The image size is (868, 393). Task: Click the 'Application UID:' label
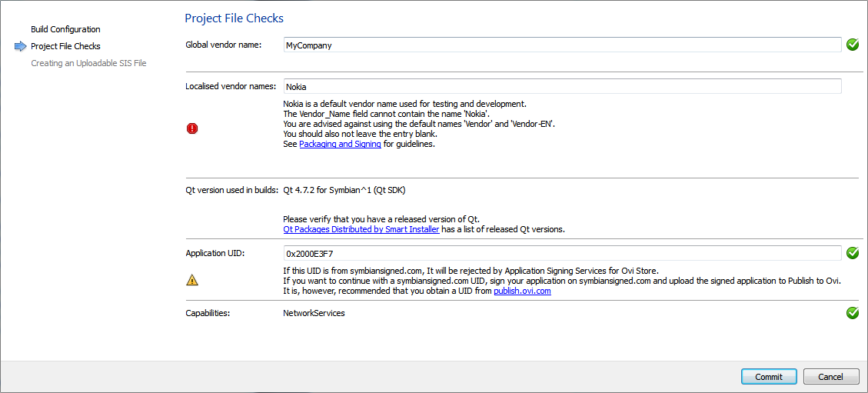click(215, 253)
